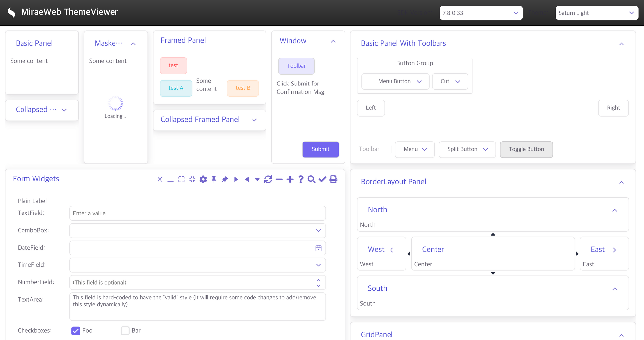Click the gear settings tool in Form Widgets

click(x=203, y=179)
